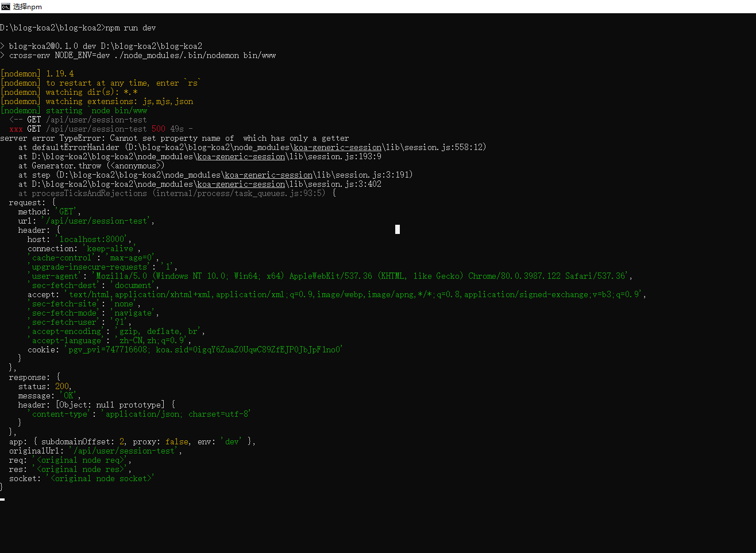Click the 'cache-control' header line
The height and width of the screenshot is (553, 756).
coord(93,258)
